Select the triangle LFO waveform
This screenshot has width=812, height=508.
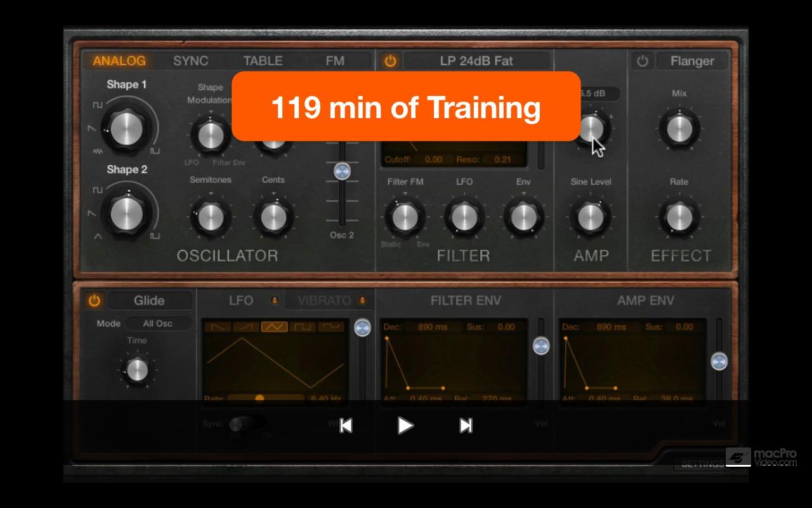(274, 326)
